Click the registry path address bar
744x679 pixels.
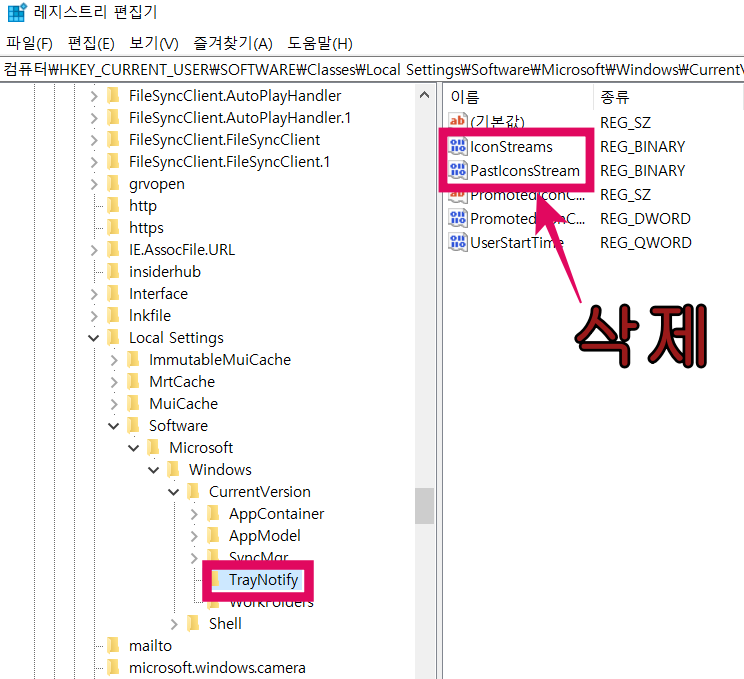(372, 70)
